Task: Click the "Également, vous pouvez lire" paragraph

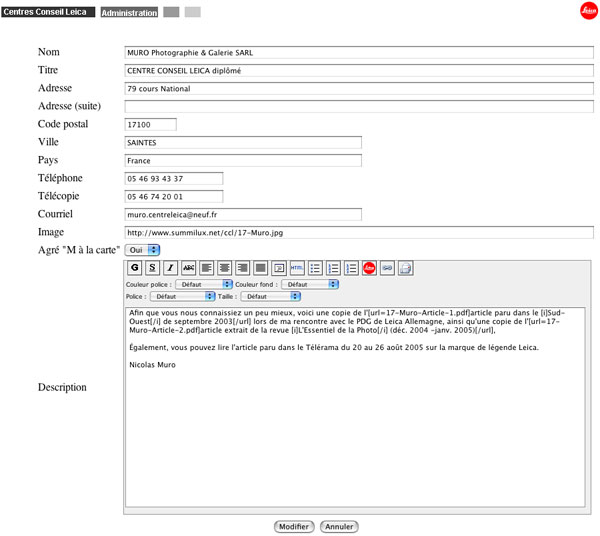Action: tap(334, 347)
